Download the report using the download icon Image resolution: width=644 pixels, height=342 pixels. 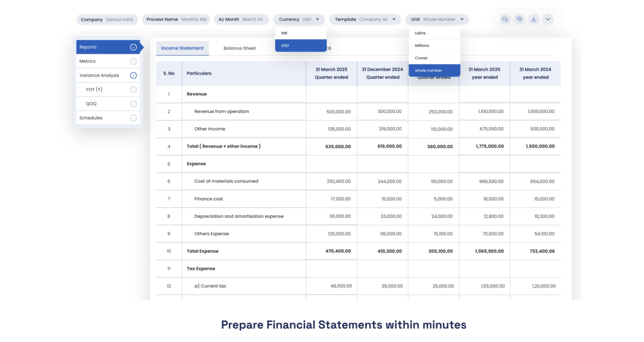(x=533, y=19)
